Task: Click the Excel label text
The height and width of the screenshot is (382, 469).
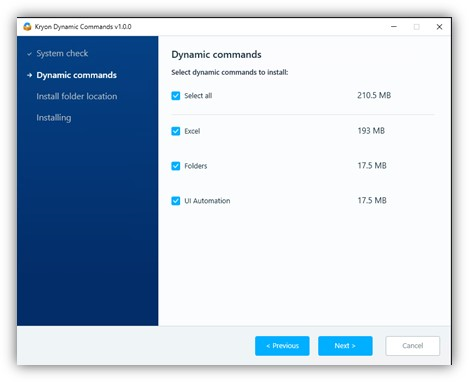Action: [x=192, y=131]
